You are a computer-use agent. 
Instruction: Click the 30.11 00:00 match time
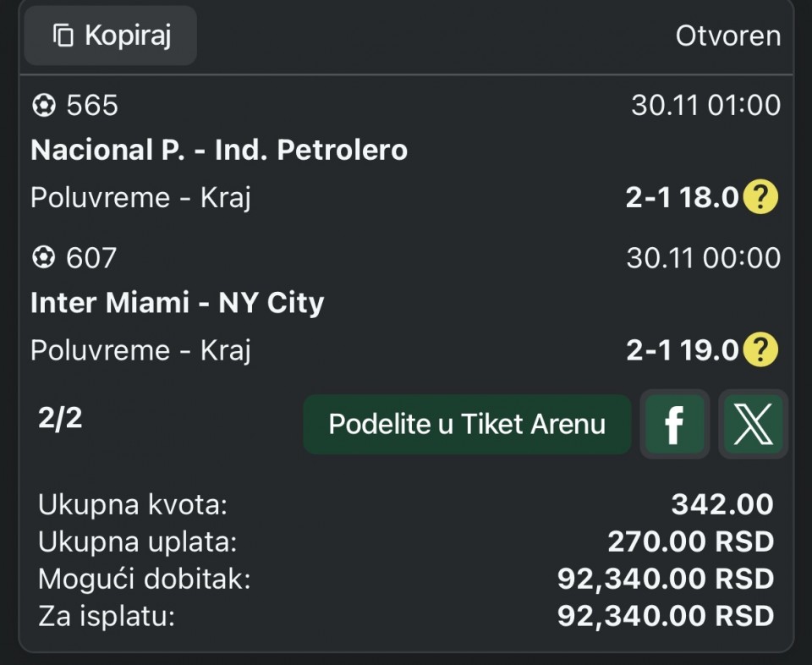click(703, 258)
